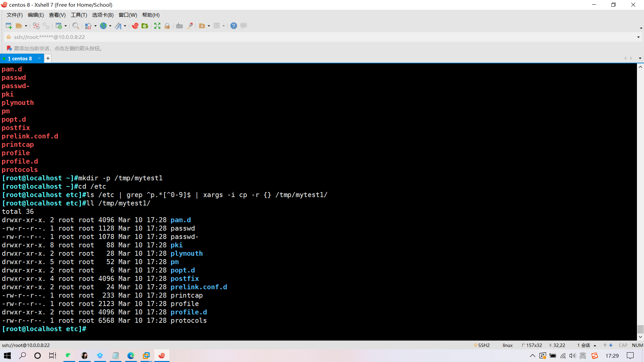Open Microsoft Edge from the taskbar
This screenshot has width=644, height=362.
(130, 356)
